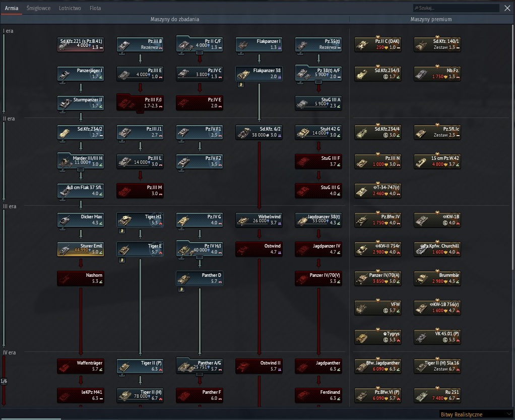Screen dimensions: 515x420
Task: Select the StuG III A vehicle
Action: [x=318, y=103]
